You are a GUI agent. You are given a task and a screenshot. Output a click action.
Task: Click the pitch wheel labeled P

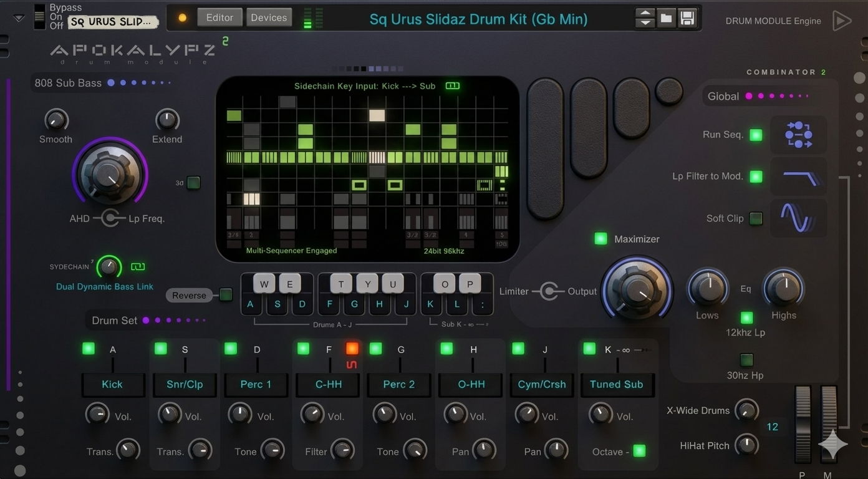pos(803,424)
